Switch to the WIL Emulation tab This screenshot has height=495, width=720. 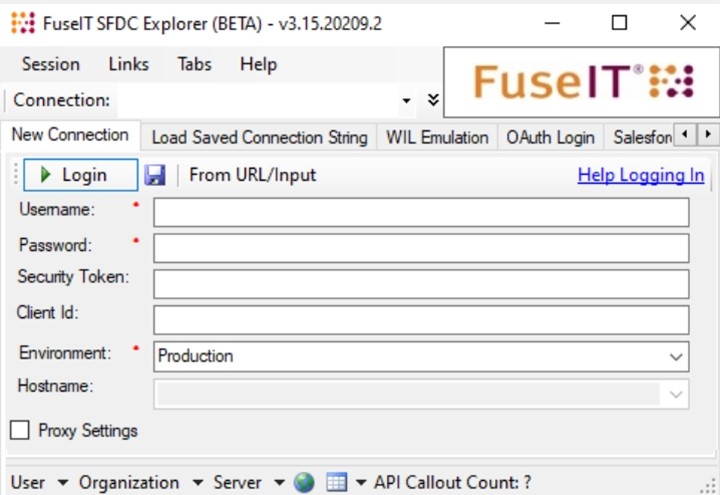pos(437,137)
